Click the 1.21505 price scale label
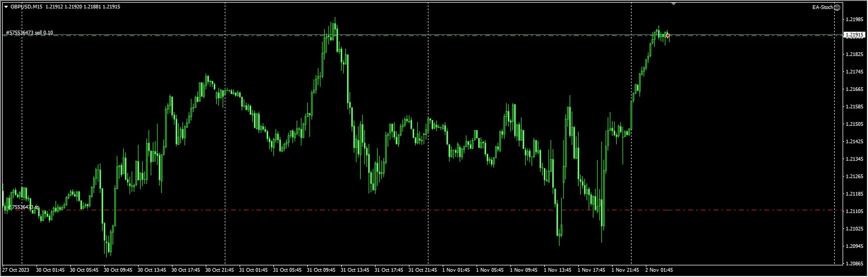 click(854, 124)
